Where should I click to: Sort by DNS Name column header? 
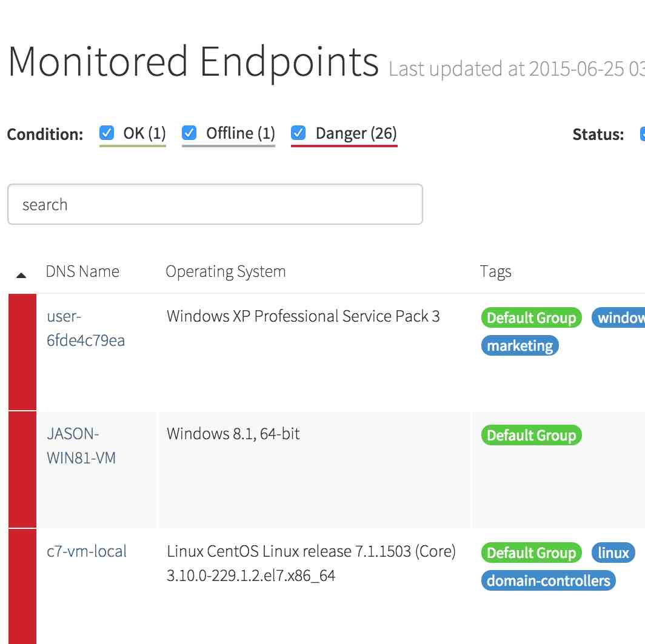(82, 271)
